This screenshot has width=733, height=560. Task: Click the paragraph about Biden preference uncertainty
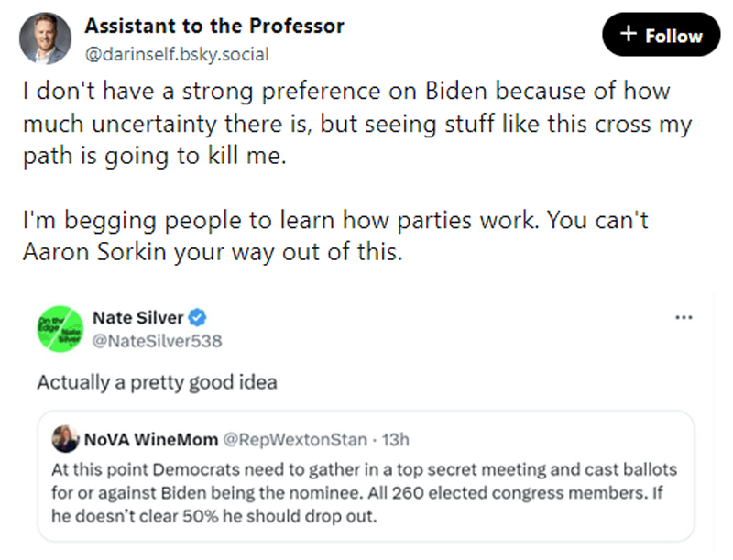coord(357,124)
